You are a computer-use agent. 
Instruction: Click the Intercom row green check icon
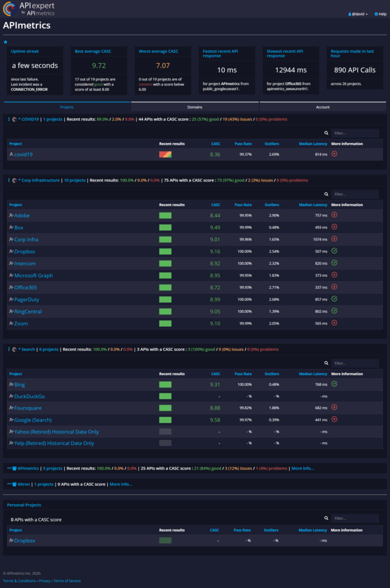[x=334, y=263]
